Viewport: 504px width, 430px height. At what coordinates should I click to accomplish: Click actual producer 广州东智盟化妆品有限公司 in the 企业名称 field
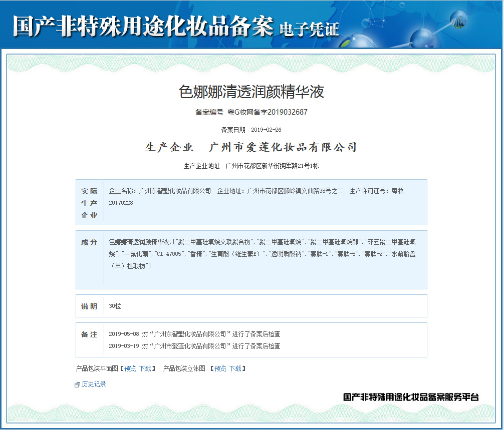[x=175, y=191]
